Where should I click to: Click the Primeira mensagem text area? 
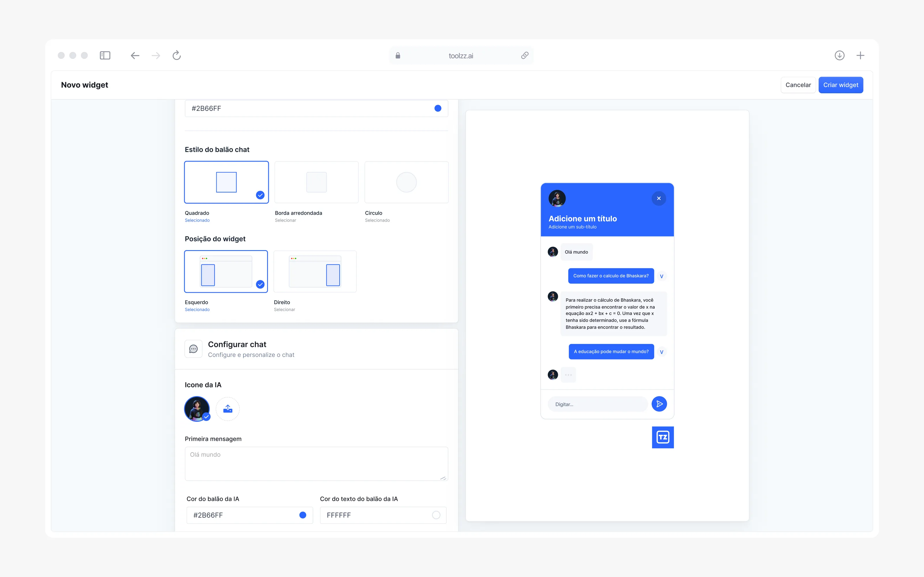[316, 464]
